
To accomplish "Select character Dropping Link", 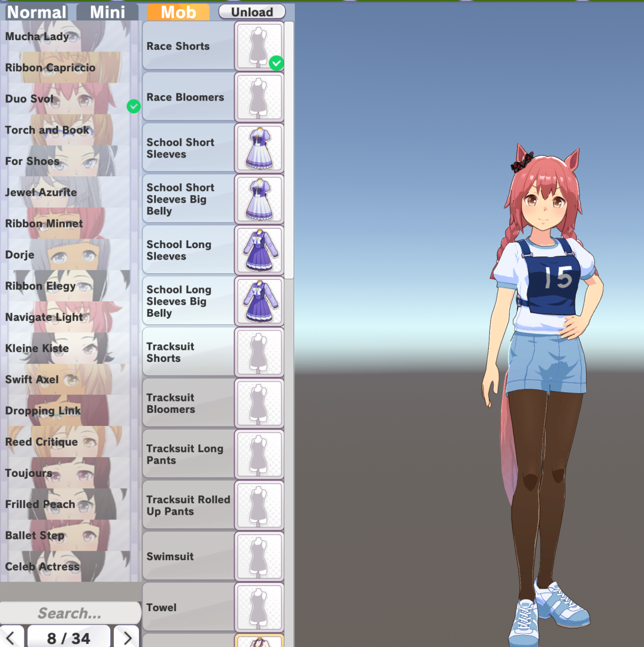I will click(70, 410).
